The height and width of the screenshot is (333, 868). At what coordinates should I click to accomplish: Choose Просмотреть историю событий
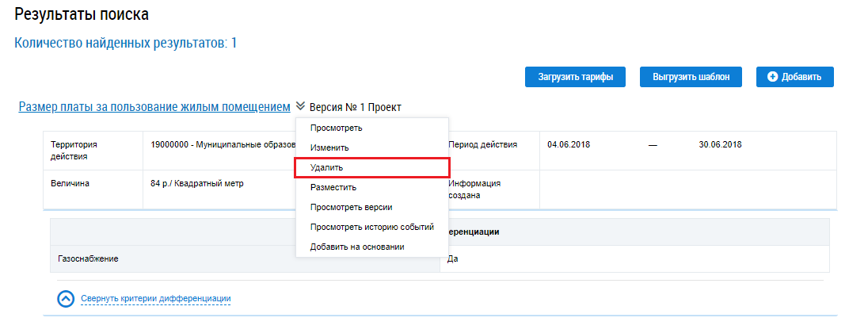click(372, 228)
